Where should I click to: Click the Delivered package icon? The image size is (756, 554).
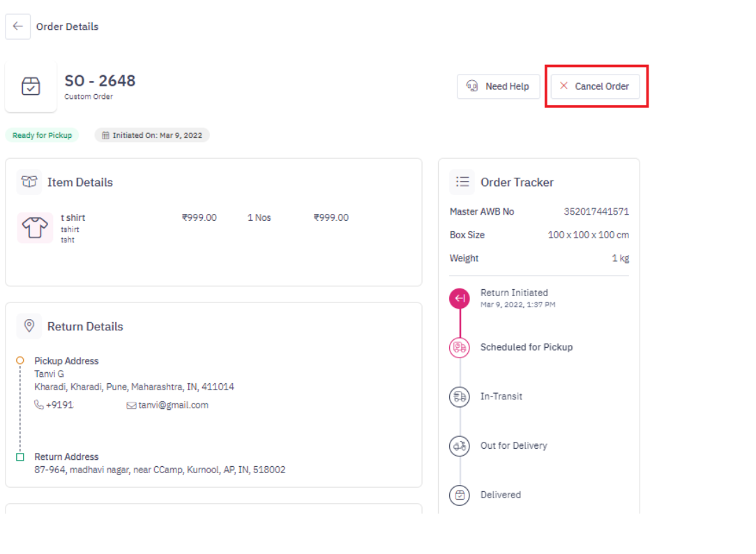460,495
